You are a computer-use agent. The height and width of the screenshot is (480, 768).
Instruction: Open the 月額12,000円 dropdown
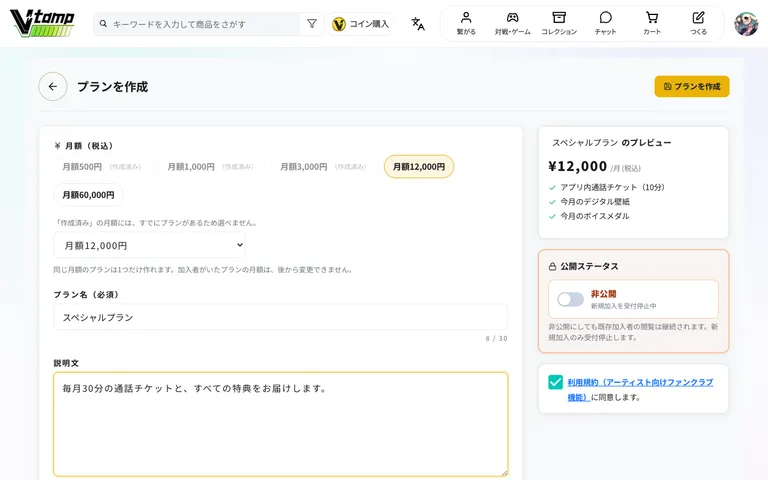click(x=149, y=245)
